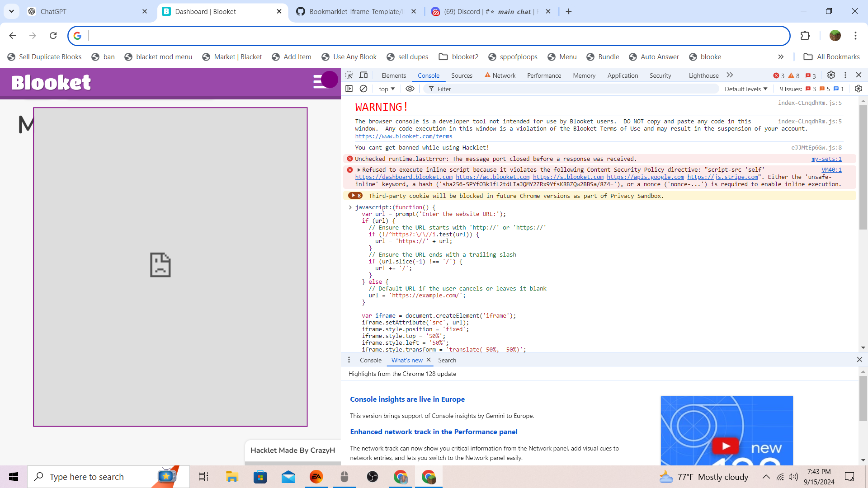Close the What's new drawer tab
Screen dimensions: 868x488
429,360
